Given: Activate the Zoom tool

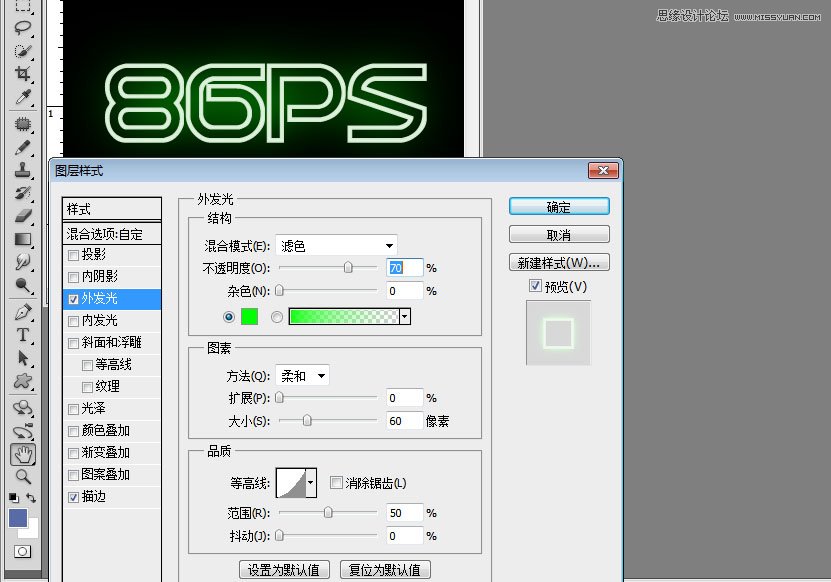Looking at the screenshot, I should [22, 477].
